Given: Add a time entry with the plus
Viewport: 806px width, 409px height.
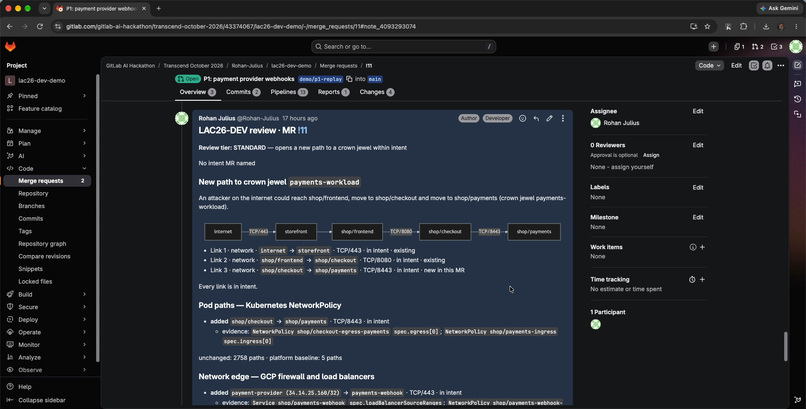Looking at the screenshot, I should pos(702,280).
